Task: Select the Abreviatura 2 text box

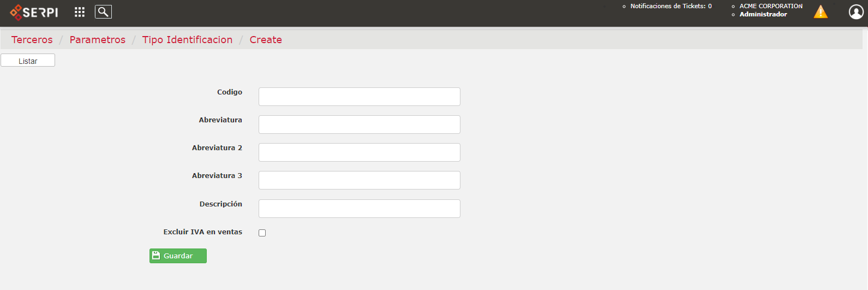Action: [360, 152]
